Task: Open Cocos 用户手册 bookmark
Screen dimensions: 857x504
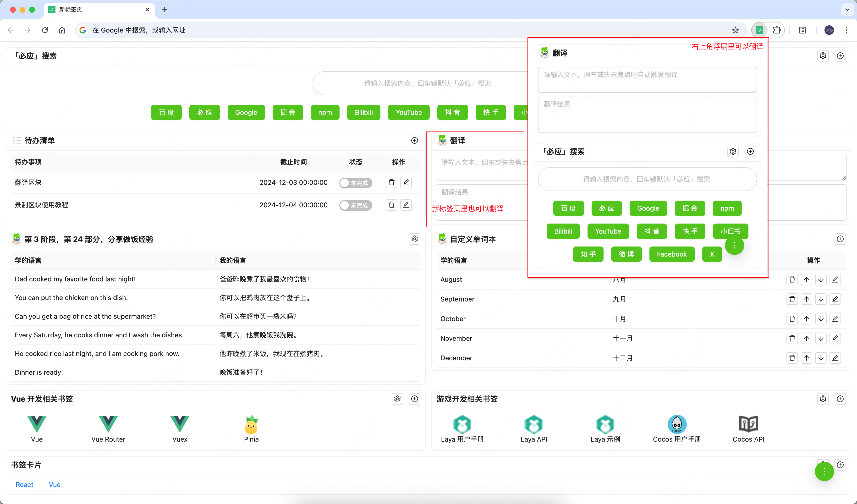Action: [677, 429]
